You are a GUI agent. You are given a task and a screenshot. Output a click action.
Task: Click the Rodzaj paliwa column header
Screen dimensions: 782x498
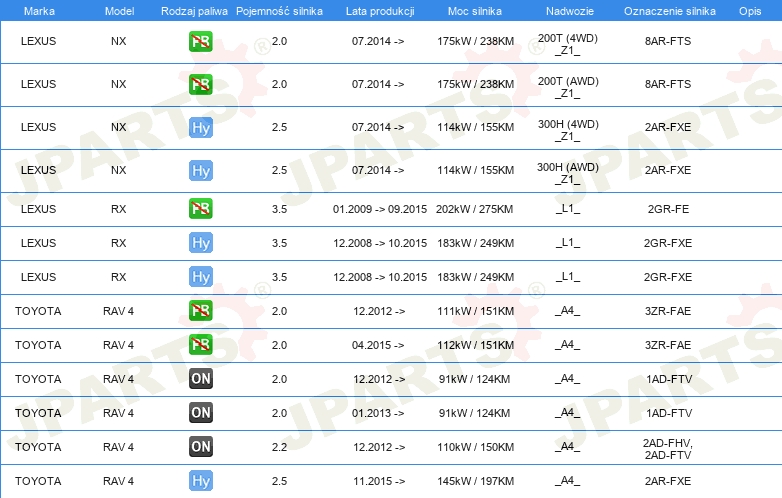pyautogui.click(x=194, y=10)
